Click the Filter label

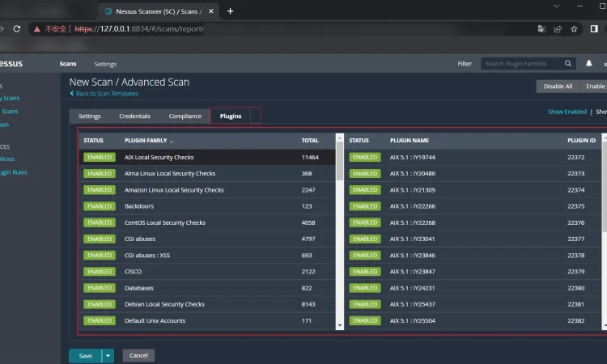click(x=465, y=64)
